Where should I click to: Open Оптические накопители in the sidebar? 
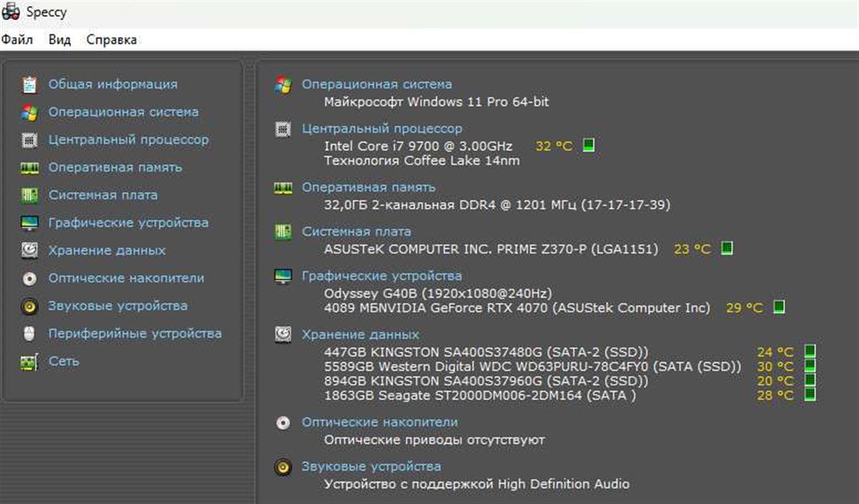coord(126,278)
